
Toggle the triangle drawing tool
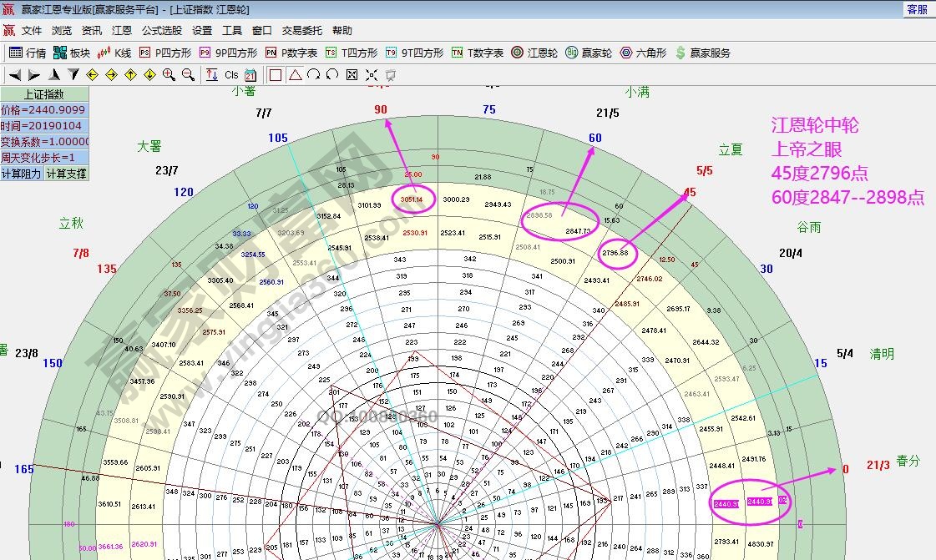(295, 74)
